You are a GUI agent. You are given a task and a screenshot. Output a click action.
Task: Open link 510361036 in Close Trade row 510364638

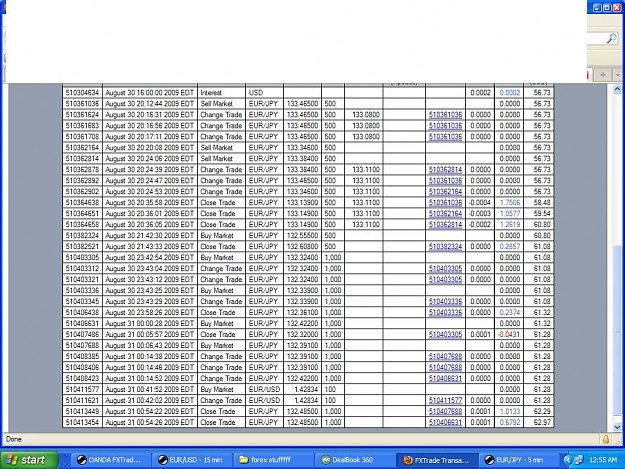pos(445,203)
